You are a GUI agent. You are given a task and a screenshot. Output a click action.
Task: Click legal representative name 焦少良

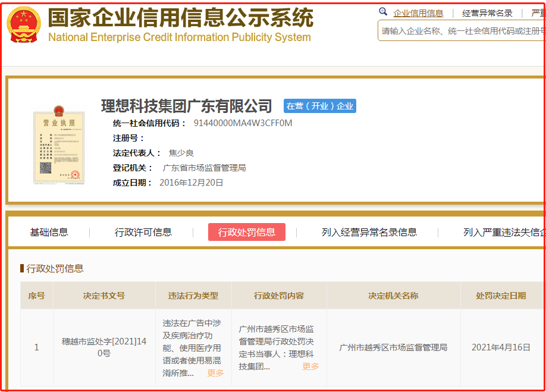(x=181, y=153)
